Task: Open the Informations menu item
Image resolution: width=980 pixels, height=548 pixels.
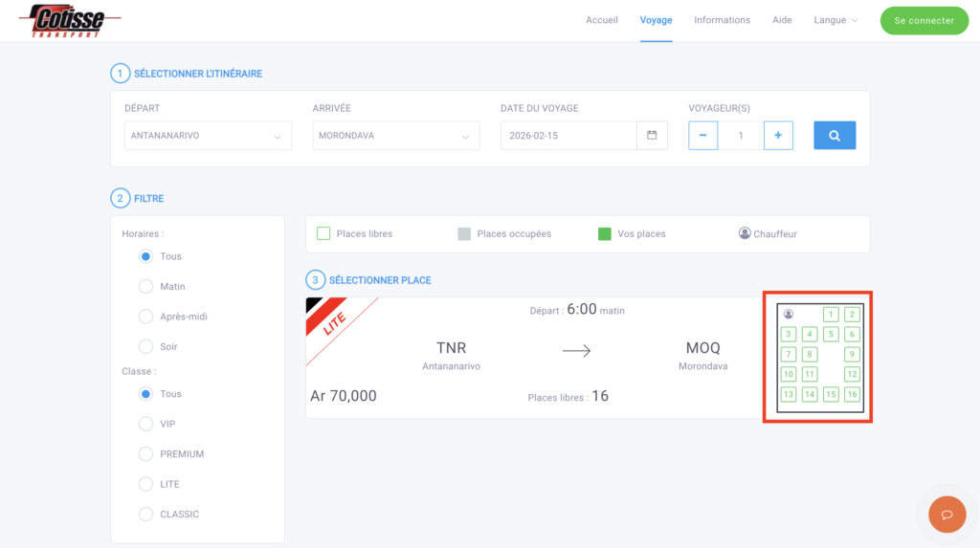Action: (722, 20)
